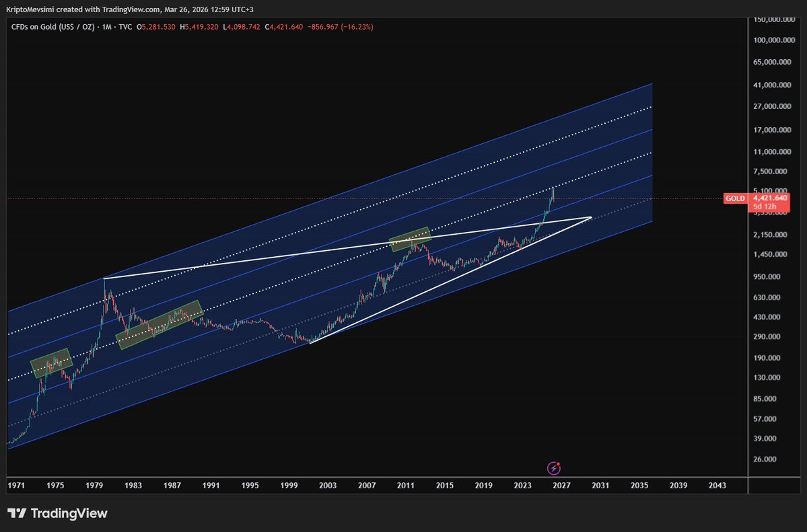Click the 100,000.000 price scale label

(x=774, y=40)
